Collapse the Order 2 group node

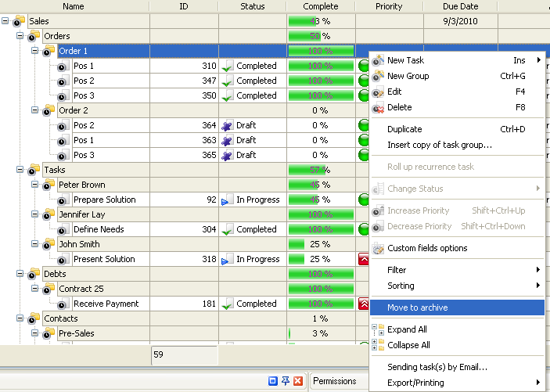pos(35,110)
